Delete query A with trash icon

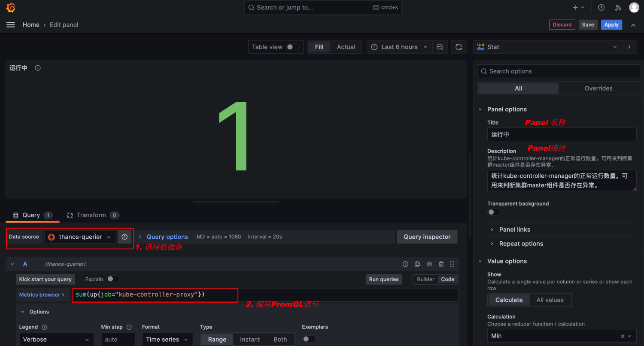pos(441,264)
